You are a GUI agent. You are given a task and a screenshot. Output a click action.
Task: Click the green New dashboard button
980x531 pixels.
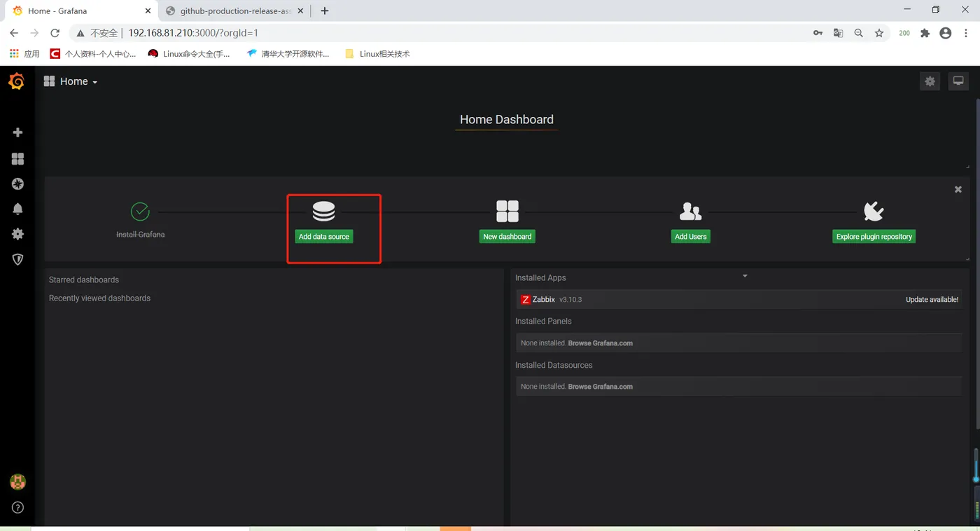pos(507,237)
